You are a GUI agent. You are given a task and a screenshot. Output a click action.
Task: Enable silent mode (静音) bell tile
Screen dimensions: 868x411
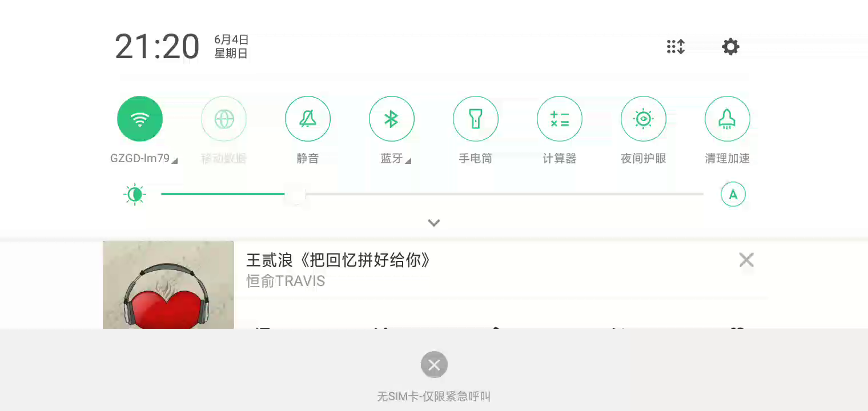[308, 119]
